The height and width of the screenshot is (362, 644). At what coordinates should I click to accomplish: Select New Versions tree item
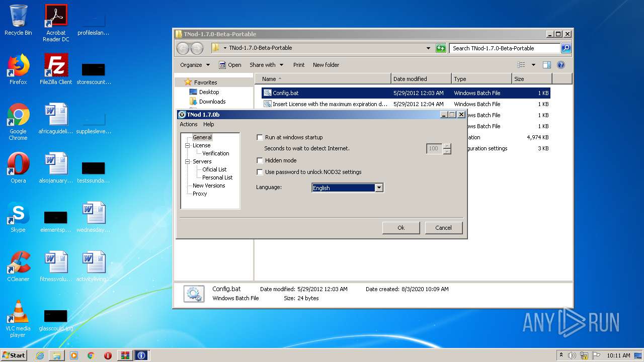tap(209, 186)
